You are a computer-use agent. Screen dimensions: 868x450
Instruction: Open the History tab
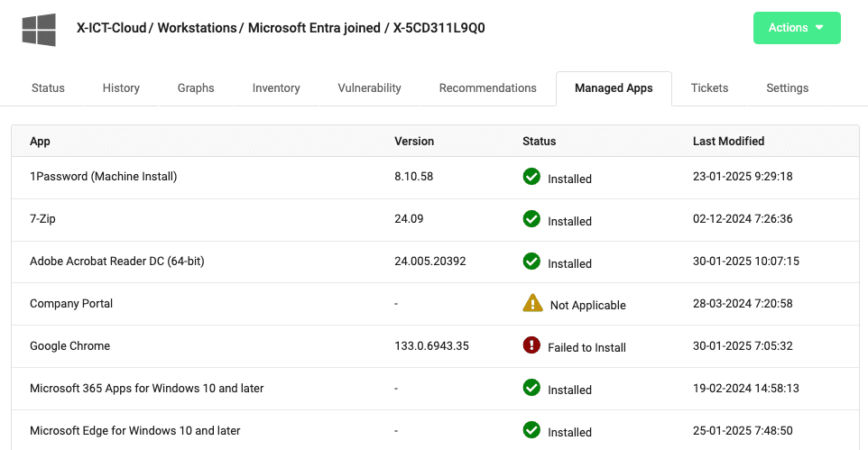[121, 88]
